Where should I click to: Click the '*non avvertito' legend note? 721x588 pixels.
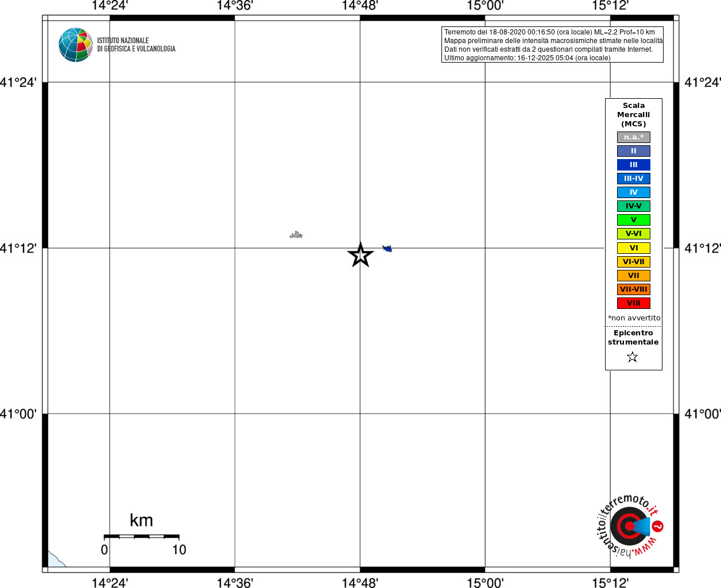point(634,318)
